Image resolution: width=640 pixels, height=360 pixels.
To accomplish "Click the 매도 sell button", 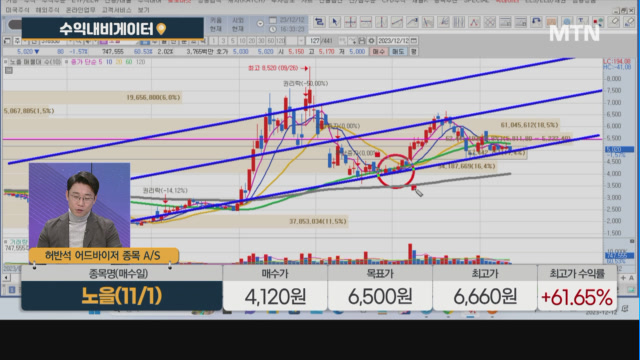I will coord(398,51).
